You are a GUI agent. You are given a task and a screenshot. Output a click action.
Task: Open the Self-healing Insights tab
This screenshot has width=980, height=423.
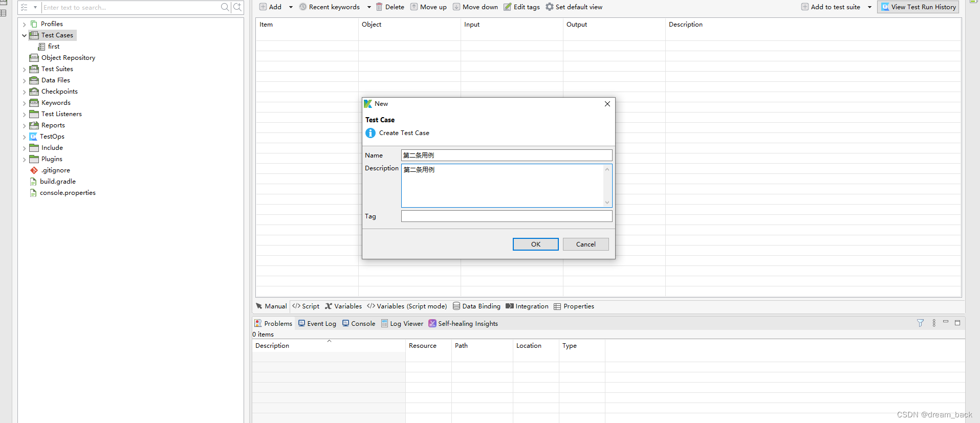point(463,324)
